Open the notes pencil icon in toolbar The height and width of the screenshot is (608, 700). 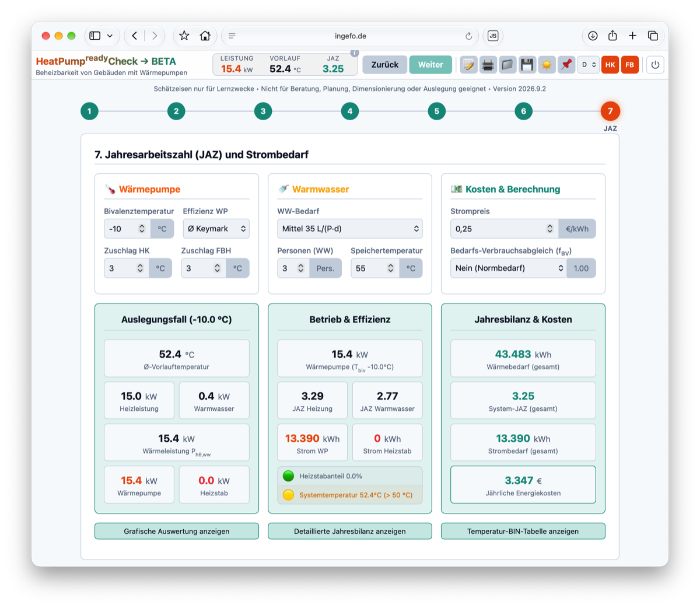[468, 65]
